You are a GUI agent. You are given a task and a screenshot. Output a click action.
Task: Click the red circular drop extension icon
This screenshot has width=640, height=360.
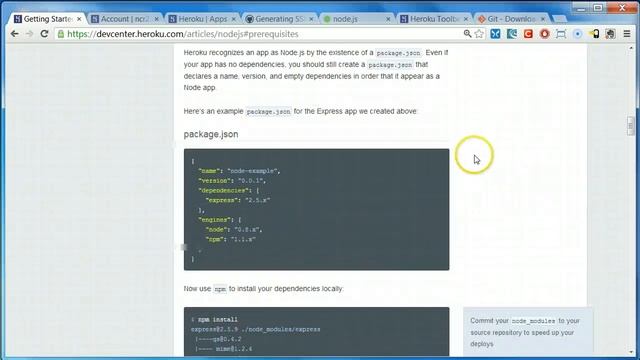(544, 34)
